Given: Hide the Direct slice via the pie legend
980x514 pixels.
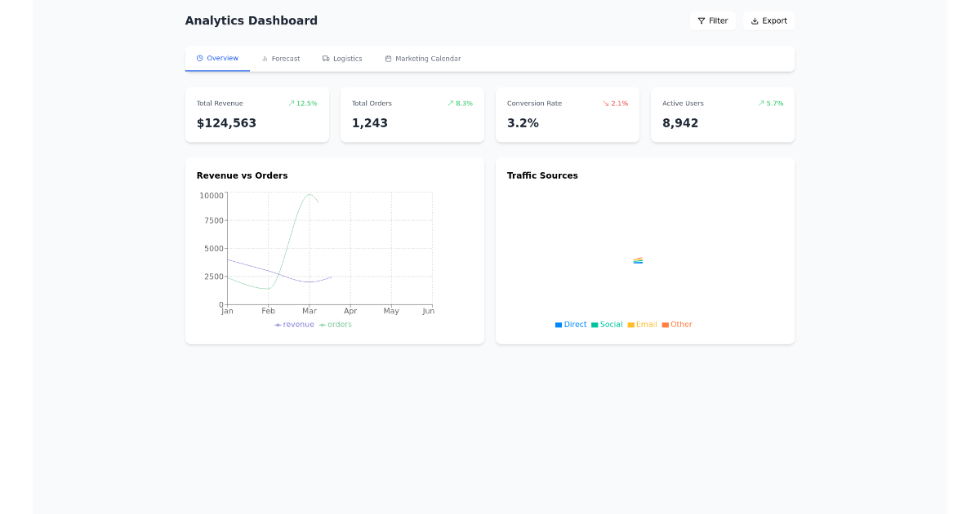Looking at the screenshot, I should point(570,324).
